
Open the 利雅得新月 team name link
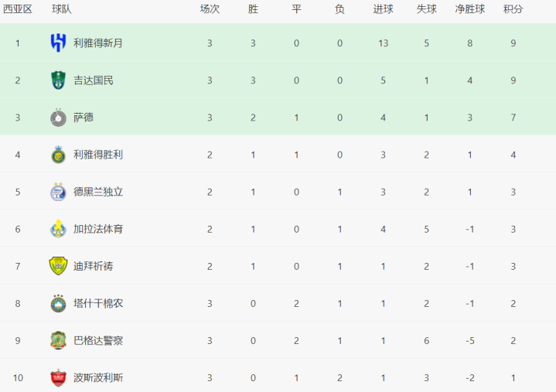click(98, 43)
